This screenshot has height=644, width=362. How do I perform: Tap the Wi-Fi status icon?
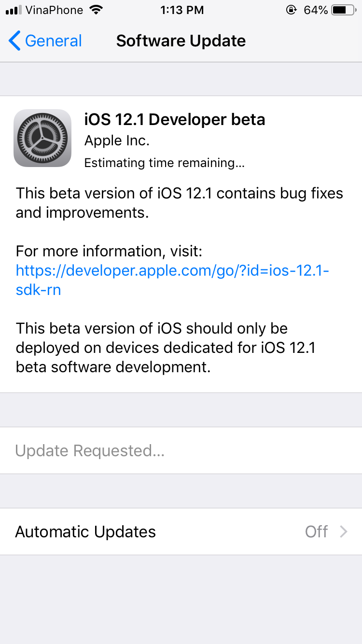(x=97, y=10)
